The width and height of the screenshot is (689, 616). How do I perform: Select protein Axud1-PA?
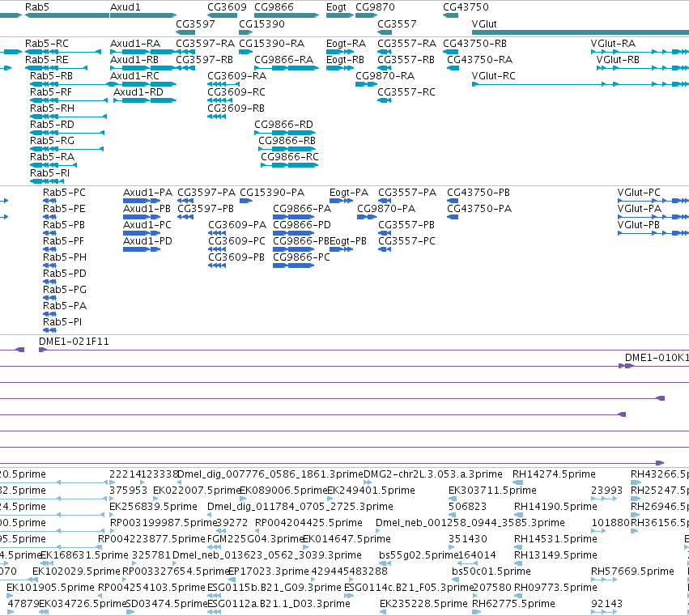pos(147,193)
